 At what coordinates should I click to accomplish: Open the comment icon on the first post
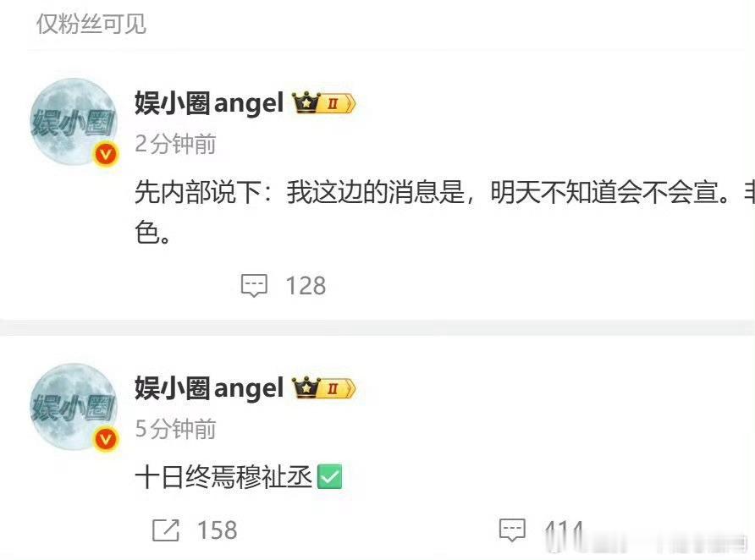point(254,286)
